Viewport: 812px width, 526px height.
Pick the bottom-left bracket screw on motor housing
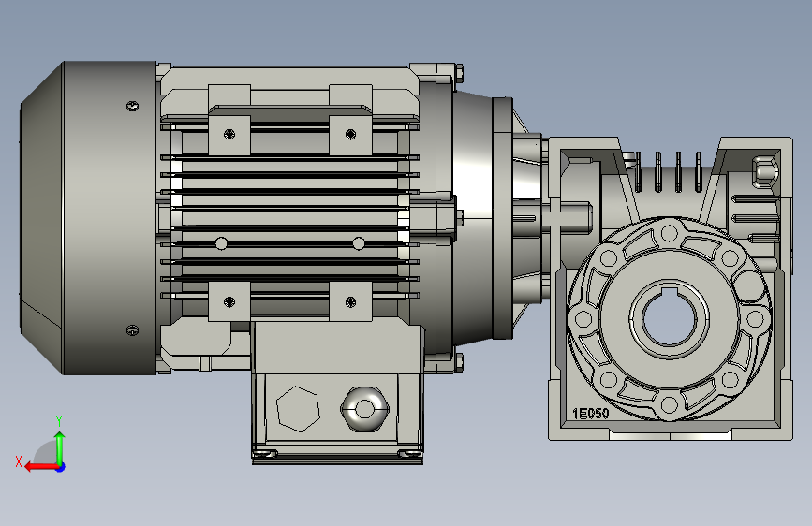pos(229,301)
